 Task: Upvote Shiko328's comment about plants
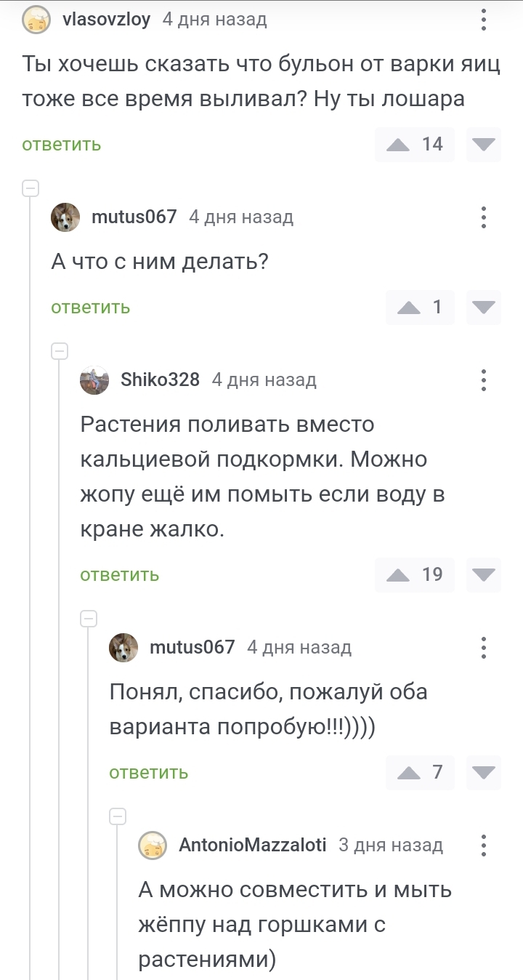pos(398,574)
